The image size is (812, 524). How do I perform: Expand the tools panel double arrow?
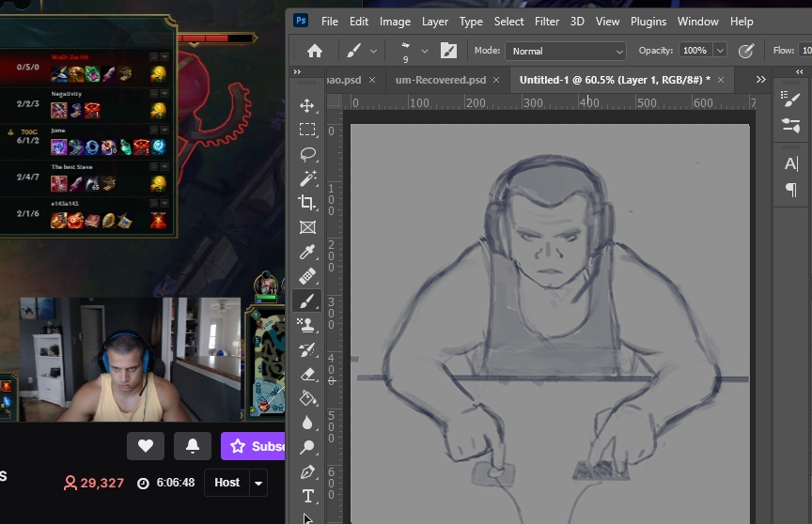click(x=297, y=72)
